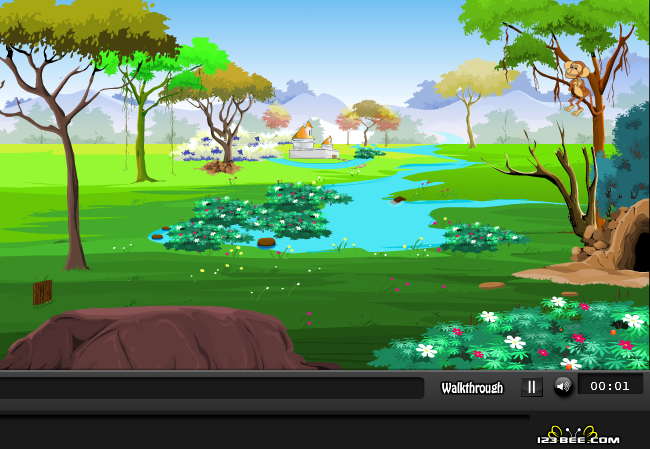
Task: Click the brown log floating in the stream
Action: (x=399, y=200)
